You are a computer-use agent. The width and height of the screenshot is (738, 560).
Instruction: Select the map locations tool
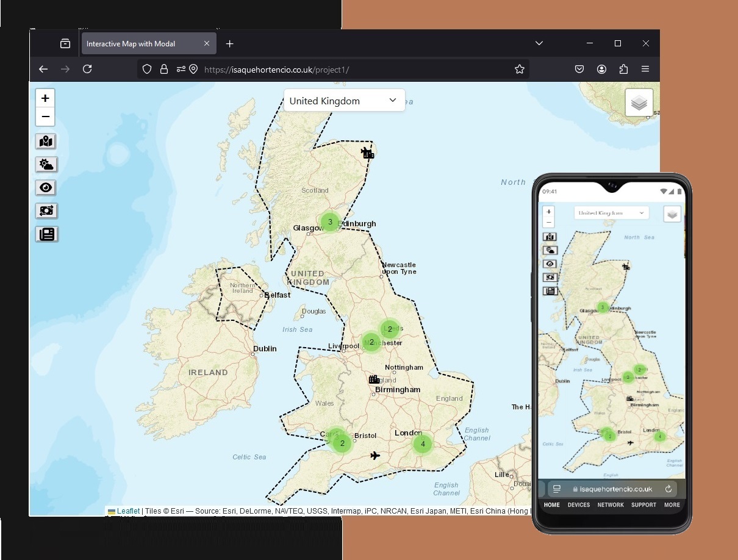pos(45,141)
